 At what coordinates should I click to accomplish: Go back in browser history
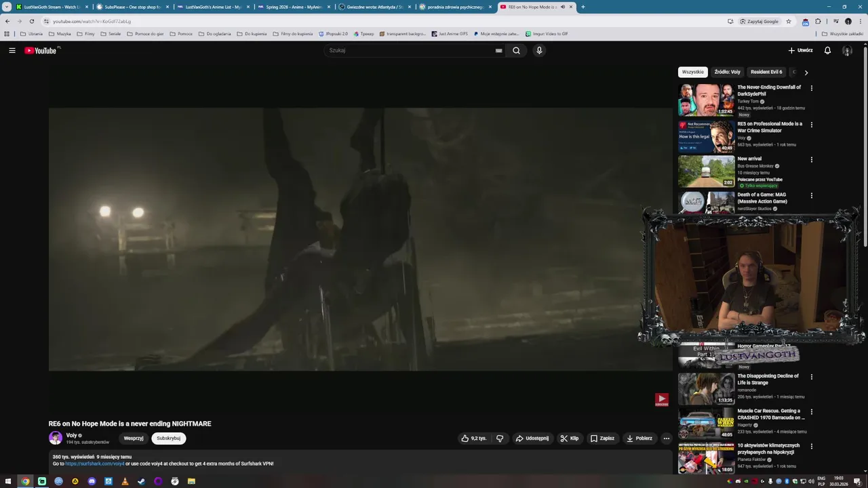(7, 21)
